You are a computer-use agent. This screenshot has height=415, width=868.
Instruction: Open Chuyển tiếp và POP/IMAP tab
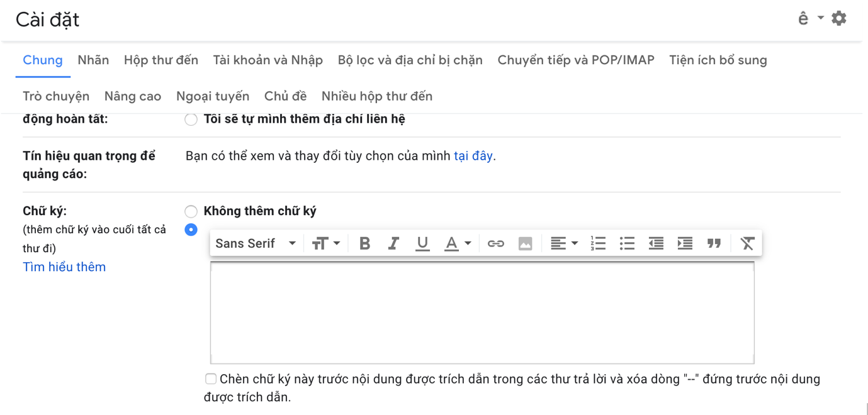pos(576,60)
